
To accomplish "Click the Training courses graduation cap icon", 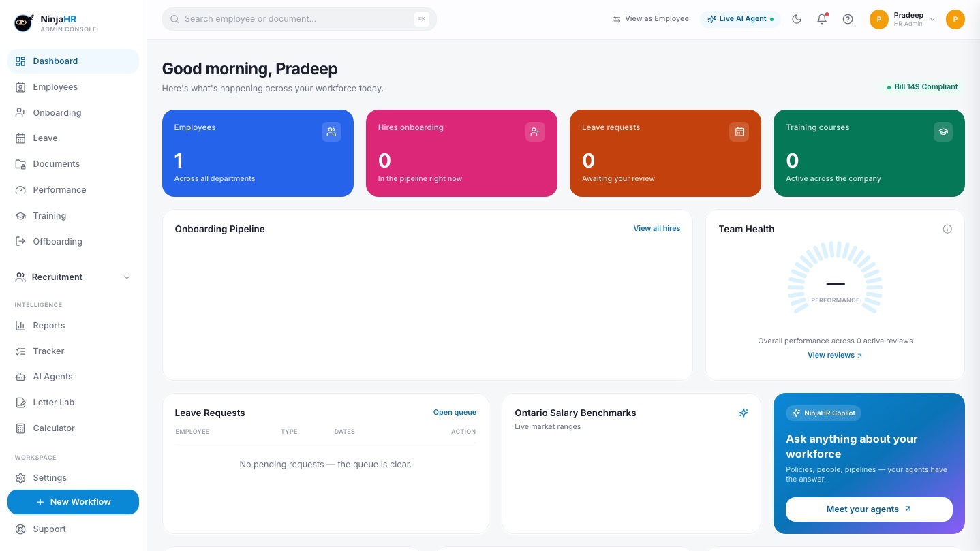I will [943, 131].
